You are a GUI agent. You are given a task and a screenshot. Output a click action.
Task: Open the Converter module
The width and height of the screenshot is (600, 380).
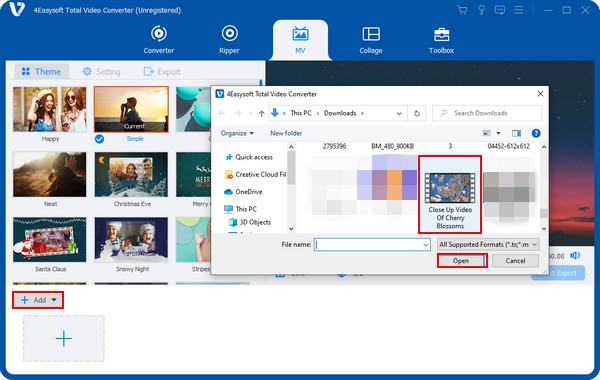(x=158, y=39)
